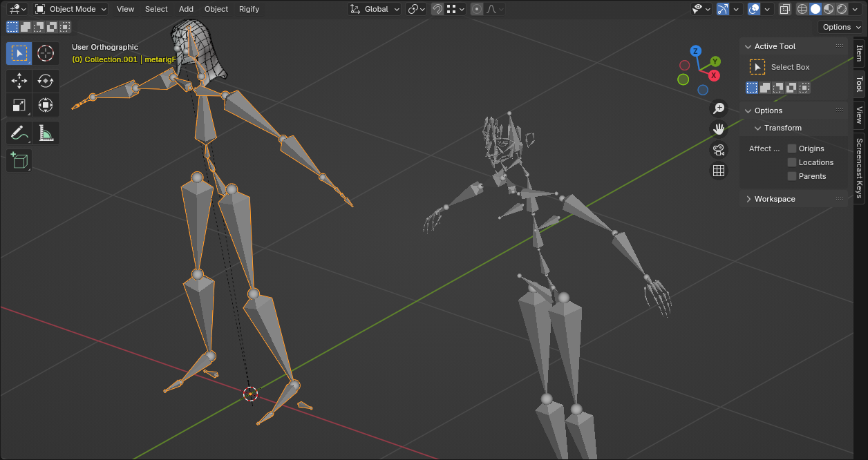Open the object visibility and selectability dropdown
Image resolution: width=868 pixels, height=460 pixels.
tap(701, 9)
